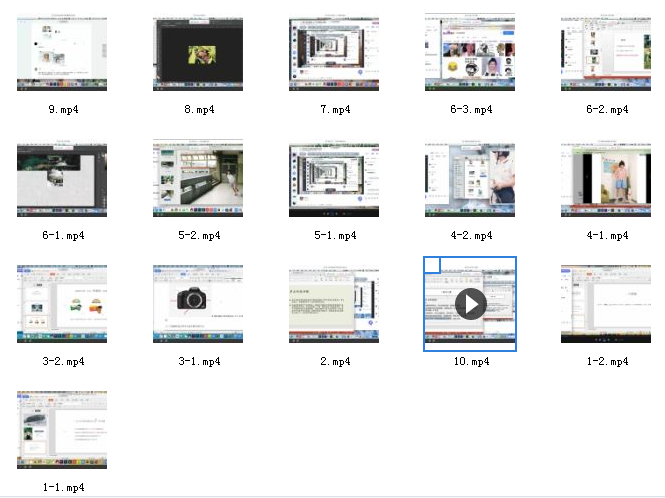Viewport: 665px width, 498px height.
Task: Select the 6-1.mp4 video thumbnail
Action: pyautogui.click(x=62, y=180)
